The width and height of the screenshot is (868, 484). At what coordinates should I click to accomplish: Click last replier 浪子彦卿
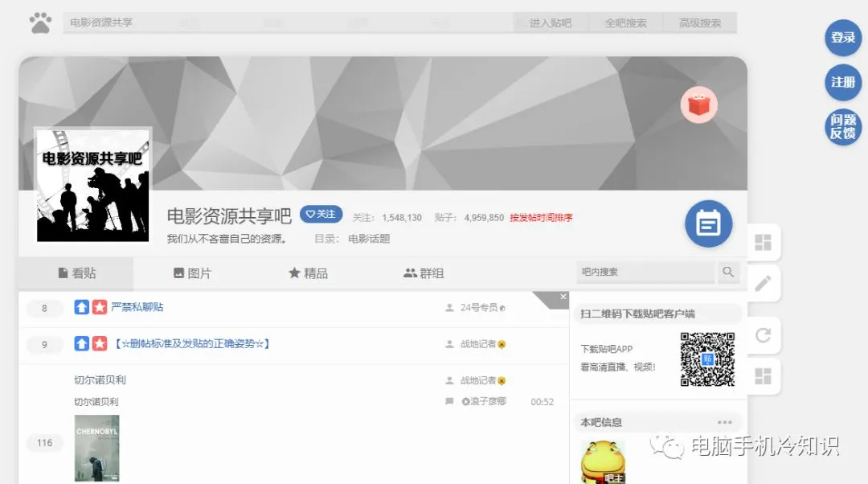[x=485, y=401]
